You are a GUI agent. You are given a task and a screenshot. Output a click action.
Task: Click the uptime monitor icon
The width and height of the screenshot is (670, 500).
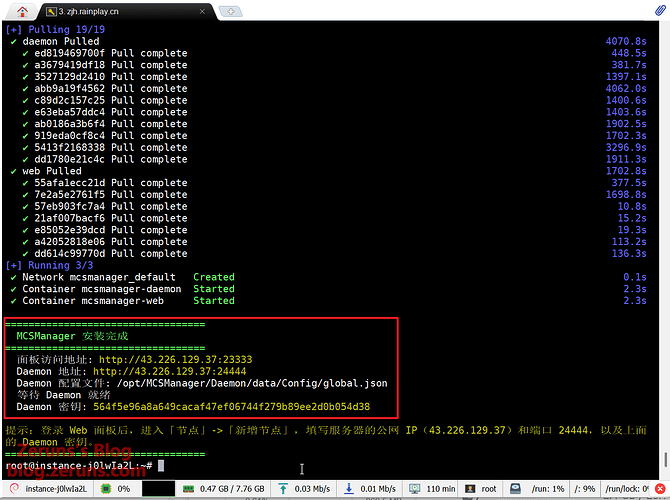click(414, 488)
